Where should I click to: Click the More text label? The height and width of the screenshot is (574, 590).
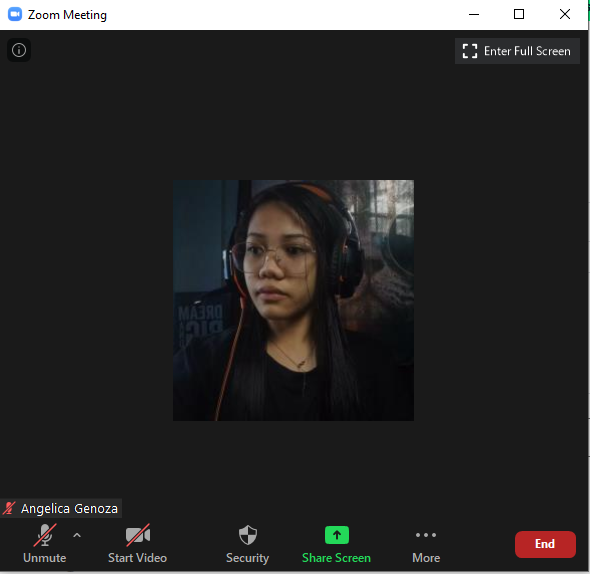426,558
